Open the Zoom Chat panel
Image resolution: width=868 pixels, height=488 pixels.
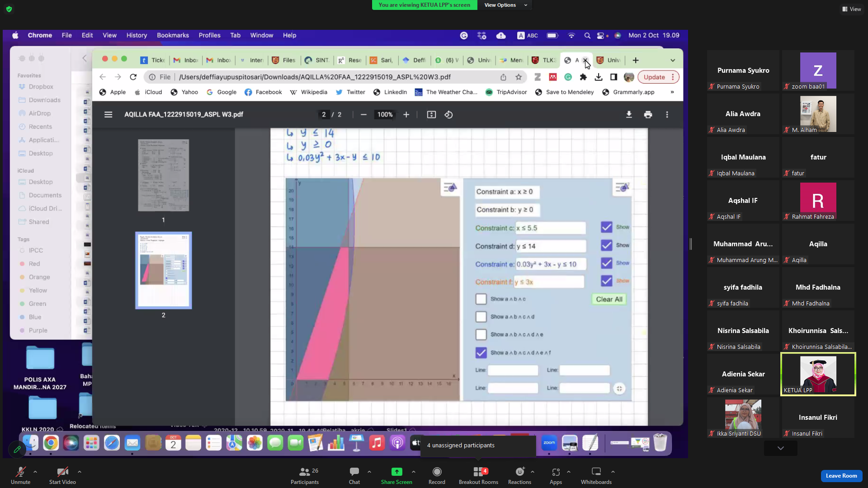[354, 475]
